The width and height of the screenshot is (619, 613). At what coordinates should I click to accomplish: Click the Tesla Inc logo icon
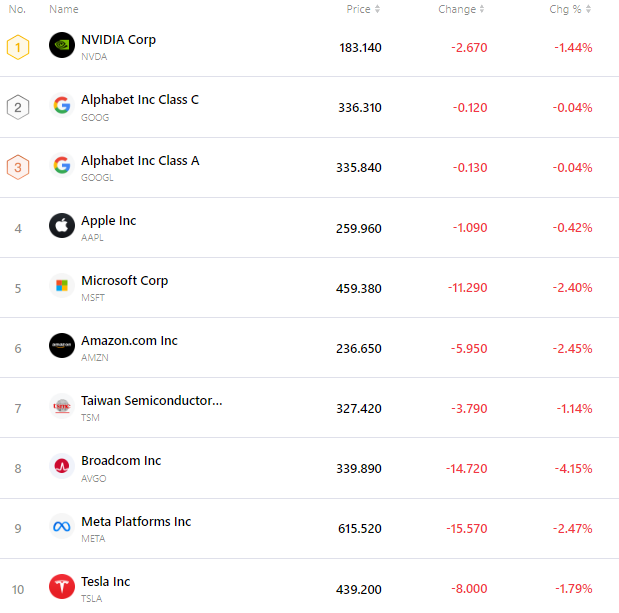click(62, 587)
